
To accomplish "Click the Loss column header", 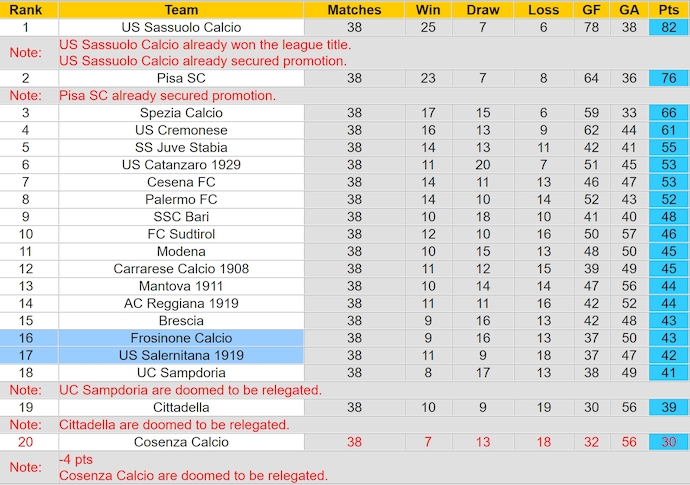I will click(543, 9).
